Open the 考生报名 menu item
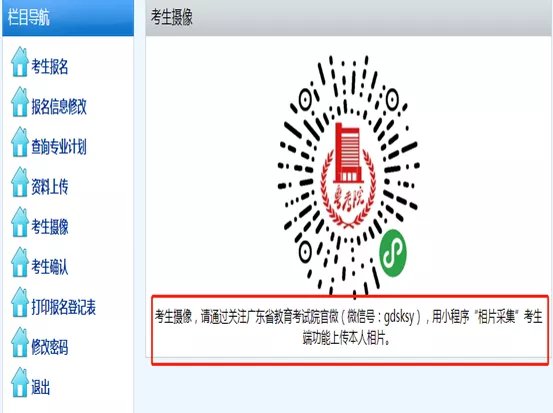 click(50, 66)
